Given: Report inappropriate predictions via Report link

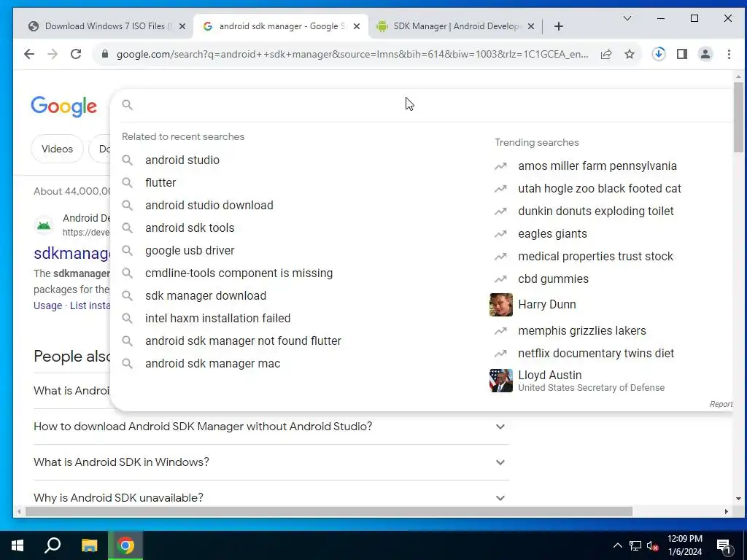Looking at the screenshot, I should click(x=721, y=404).
